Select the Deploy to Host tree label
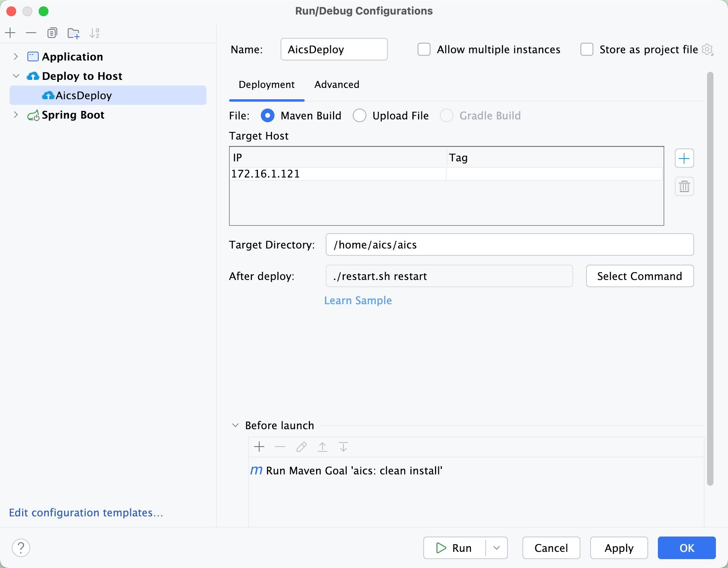This screenshot has width=728, height=568. pos(82,76)
